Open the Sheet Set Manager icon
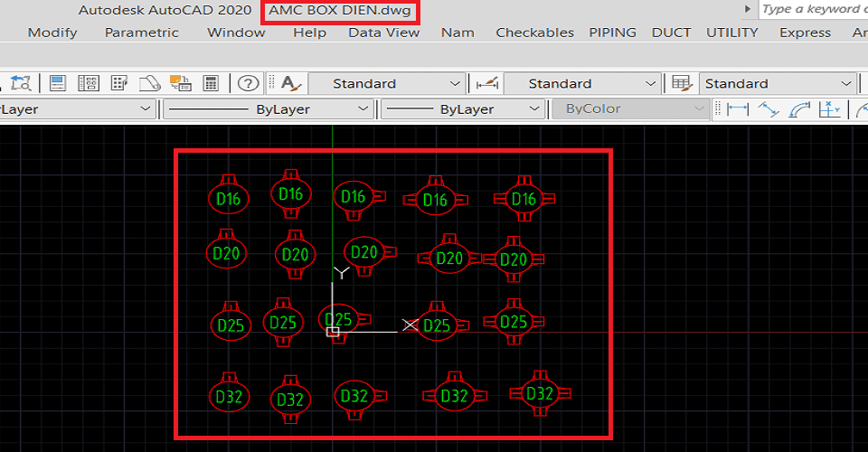 point(149,83)
